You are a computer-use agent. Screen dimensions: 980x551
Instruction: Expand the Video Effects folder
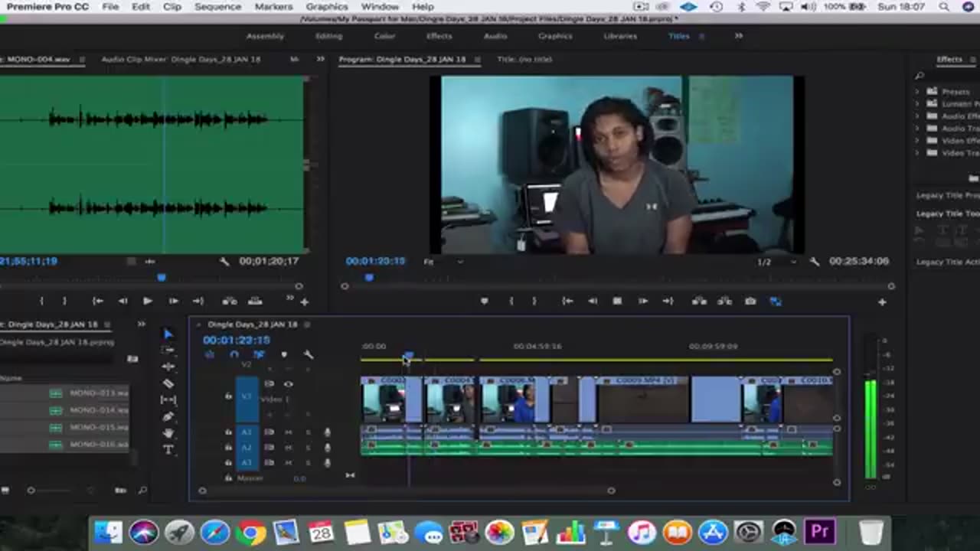918,141
